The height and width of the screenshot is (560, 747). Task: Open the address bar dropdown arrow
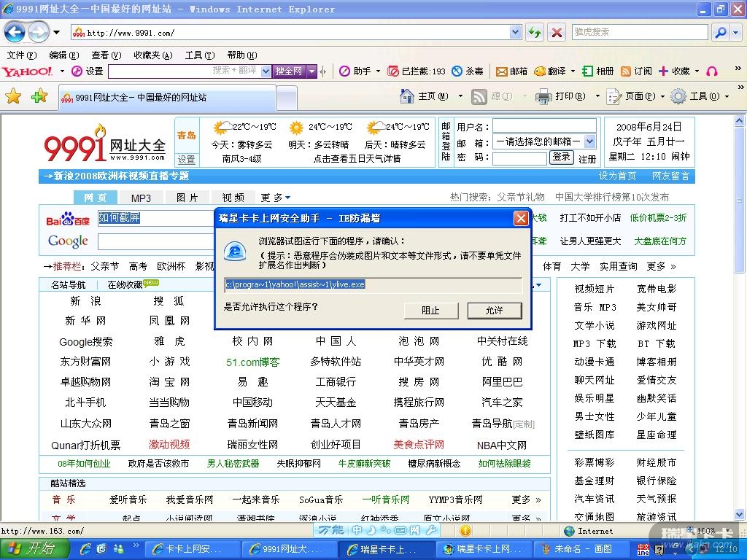[x=516, y=32]
